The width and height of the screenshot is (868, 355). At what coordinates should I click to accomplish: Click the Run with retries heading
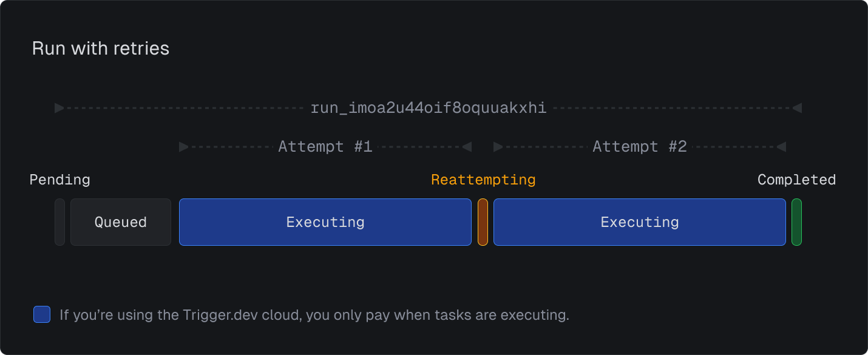point(101,49)
